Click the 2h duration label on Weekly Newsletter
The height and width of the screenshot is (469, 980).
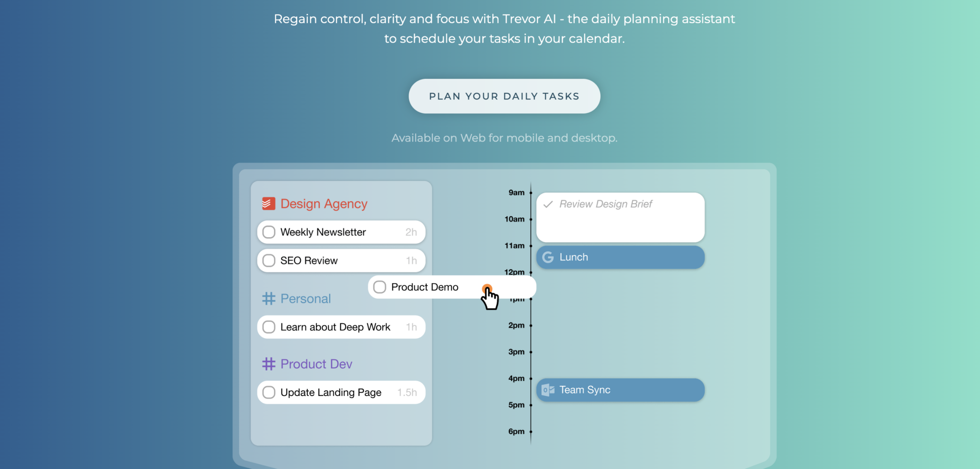(411, 232)
